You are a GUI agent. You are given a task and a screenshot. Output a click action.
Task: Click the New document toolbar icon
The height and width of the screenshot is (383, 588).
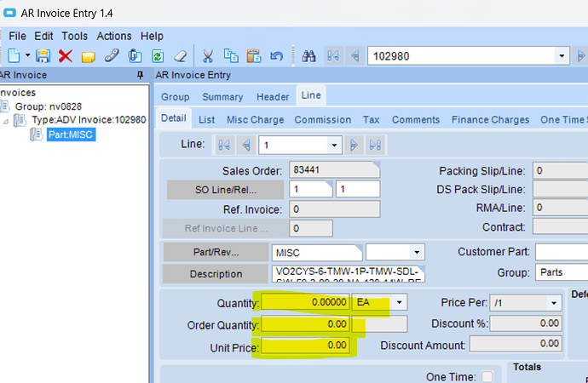pyautogui.click(x=14, y=56)
